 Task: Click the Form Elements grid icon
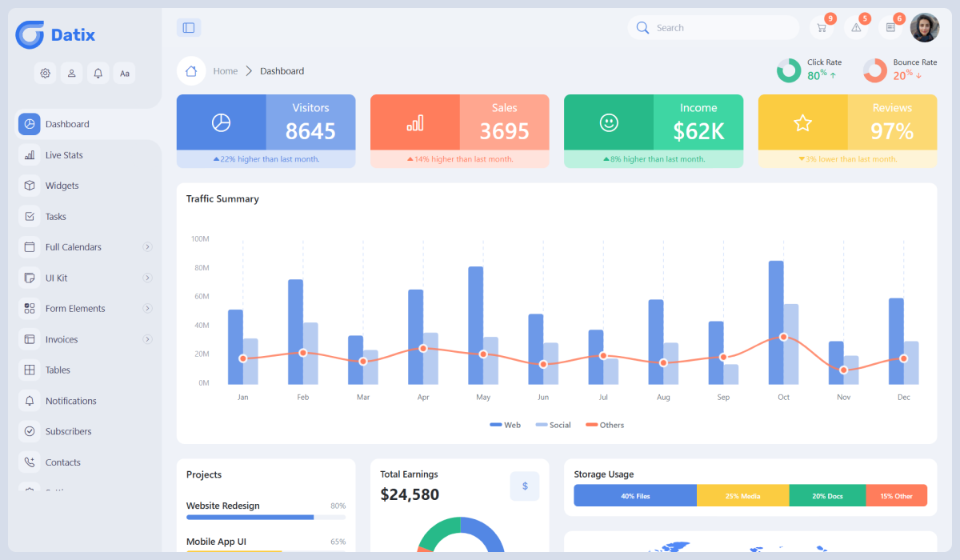tap(30, 308)
